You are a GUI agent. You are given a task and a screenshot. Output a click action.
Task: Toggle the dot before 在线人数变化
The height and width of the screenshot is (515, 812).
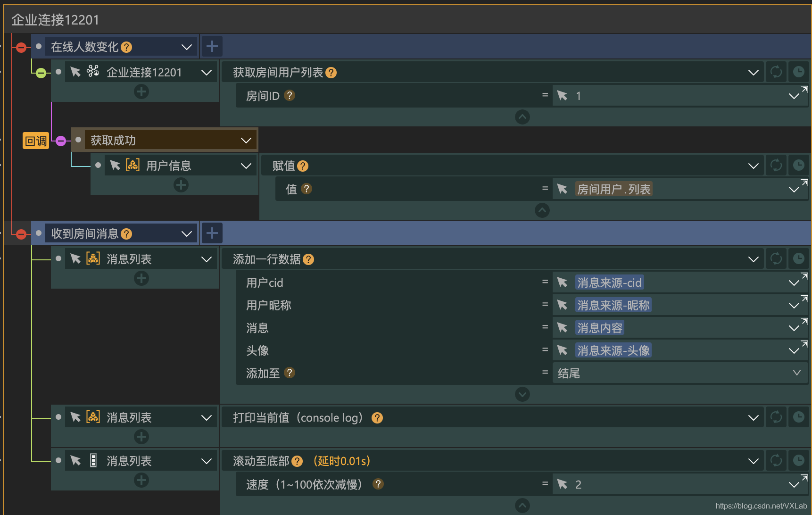[39, 46]
